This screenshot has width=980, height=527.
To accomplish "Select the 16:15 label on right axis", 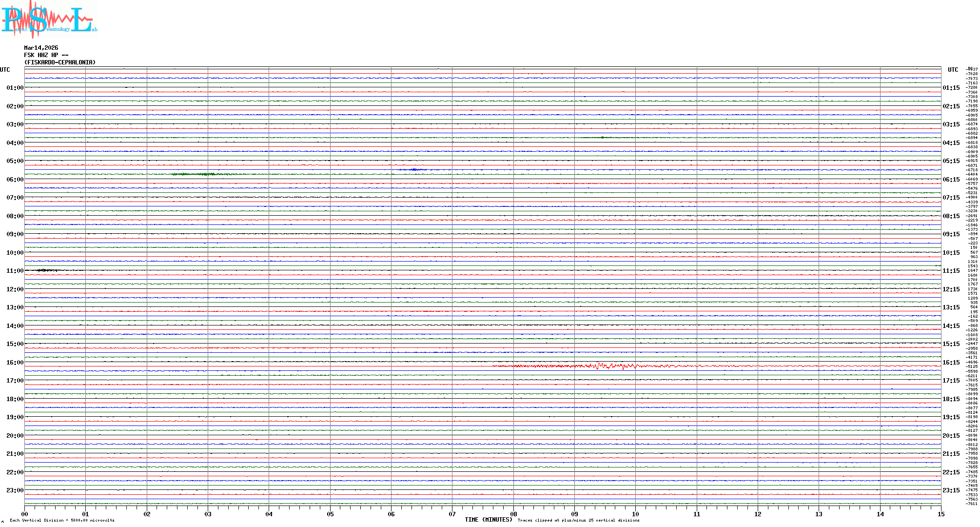I will coord(951,363).
